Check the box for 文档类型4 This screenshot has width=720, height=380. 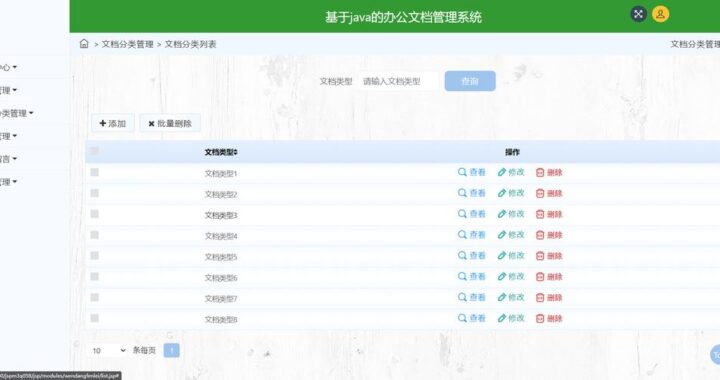95,235
